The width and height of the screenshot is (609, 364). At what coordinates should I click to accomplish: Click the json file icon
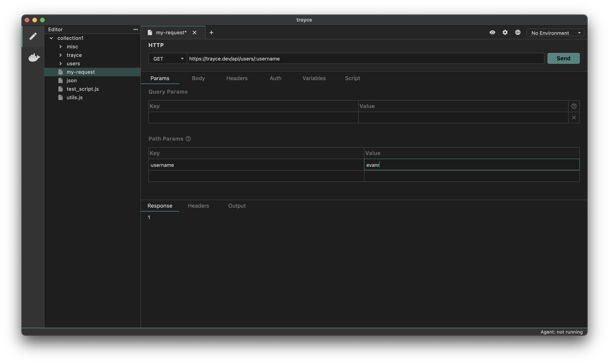click(x=61, y=81)
